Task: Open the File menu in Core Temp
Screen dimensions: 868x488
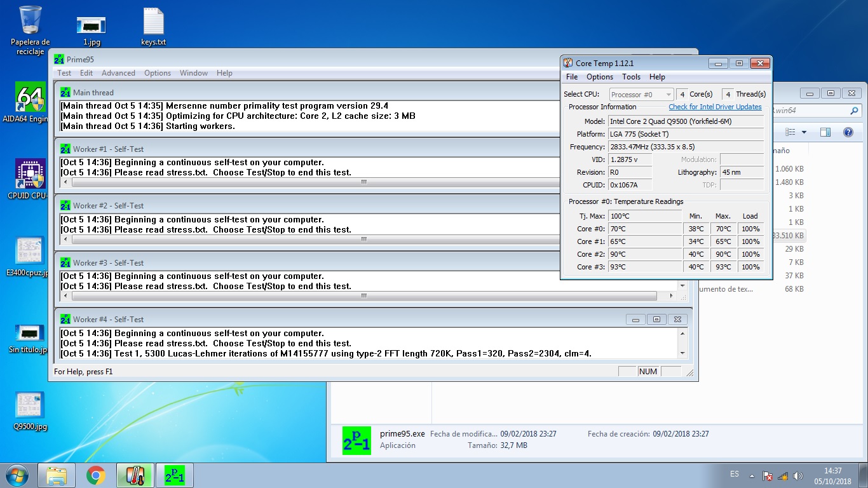Action: pyautogui.click(x=572, y=77)
